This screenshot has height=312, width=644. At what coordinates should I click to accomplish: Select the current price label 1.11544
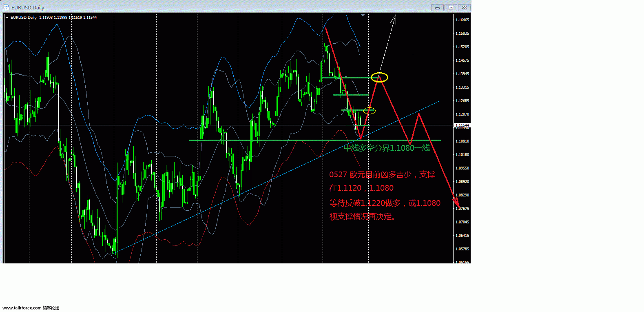pos(463,125)
